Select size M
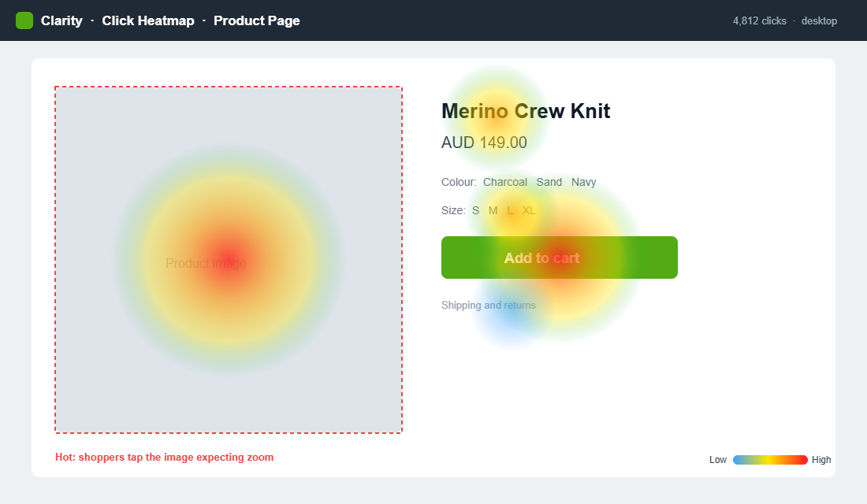The width and height of the screenshot is (867, 504). point(493,210)
